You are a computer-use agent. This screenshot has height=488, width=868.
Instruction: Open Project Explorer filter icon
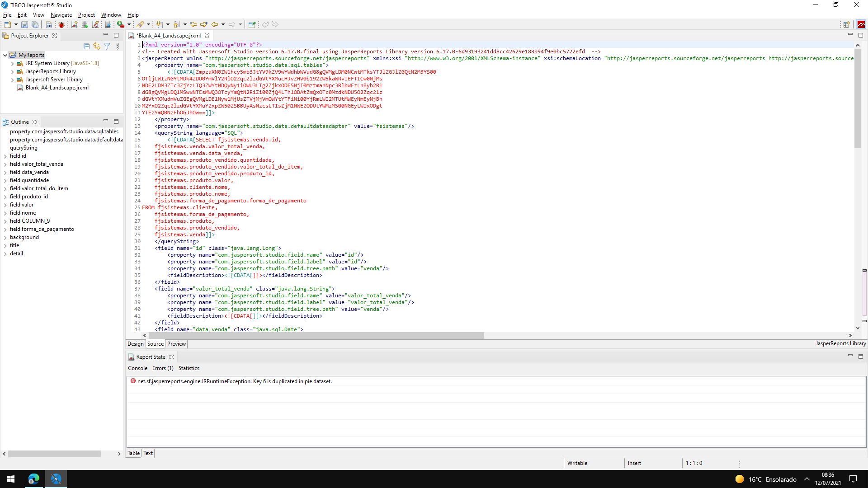pyautogui.click(x=107, y=46)
